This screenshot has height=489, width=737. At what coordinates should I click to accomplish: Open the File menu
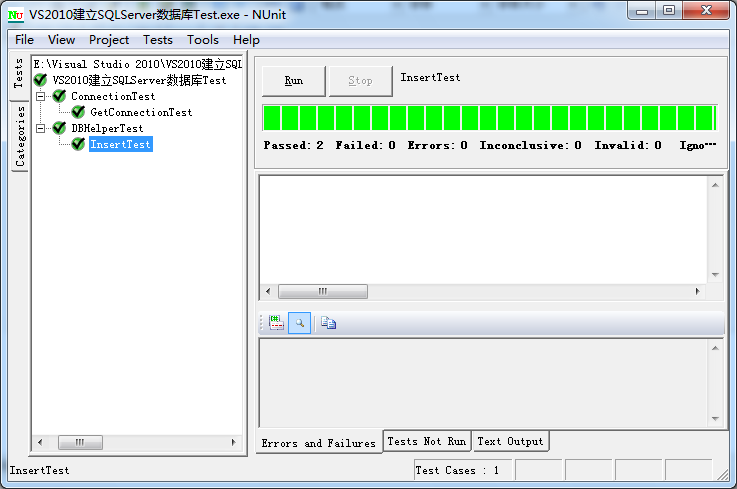click(24, 39)
